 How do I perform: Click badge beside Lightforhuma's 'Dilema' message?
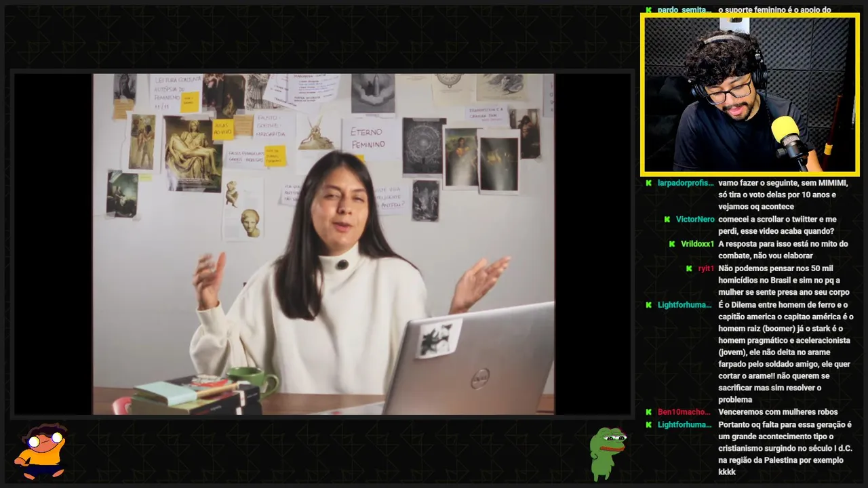point(649,305)
